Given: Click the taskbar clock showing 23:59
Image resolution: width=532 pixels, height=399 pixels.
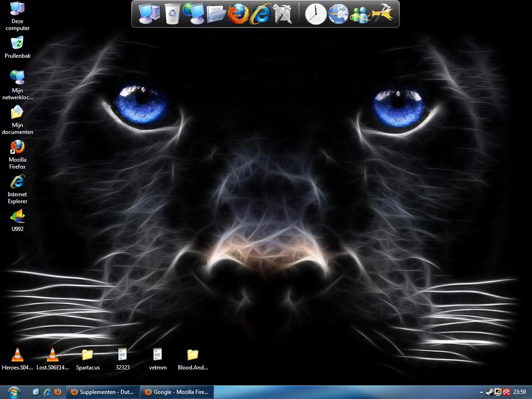Looking at the screenshot, I should click(520, 392).
